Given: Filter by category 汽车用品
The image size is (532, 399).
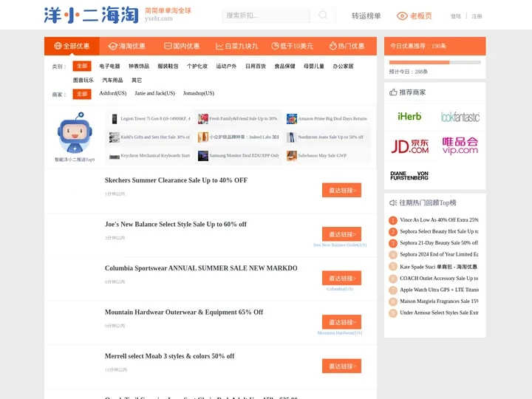Looking at the screenshot, I should [x=112, y=81].
